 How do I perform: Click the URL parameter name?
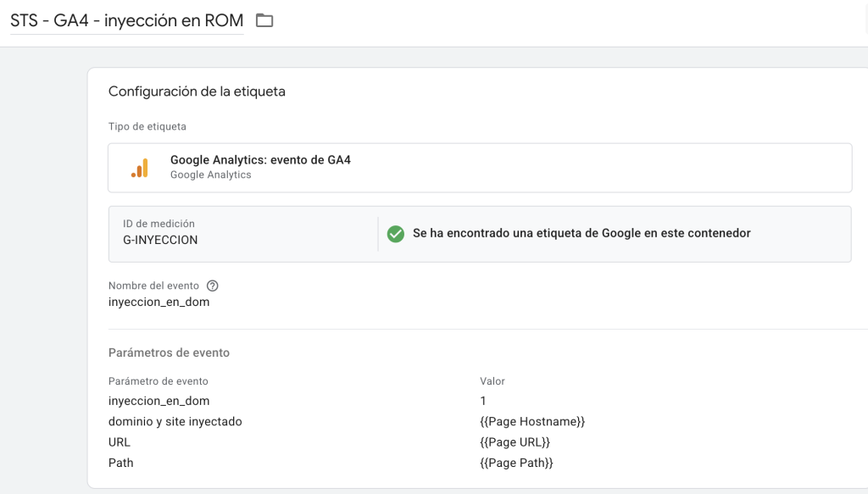119,442
